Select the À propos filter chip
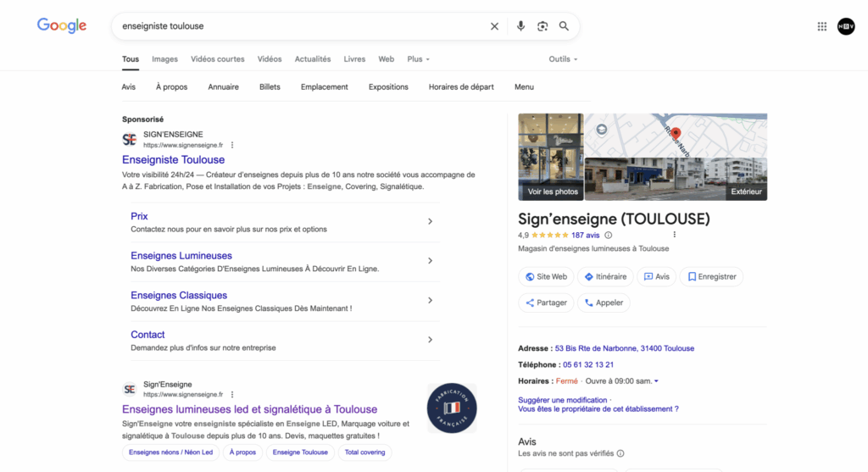The height and width of the screenshot is (472, 868). (x=171, y=87)
